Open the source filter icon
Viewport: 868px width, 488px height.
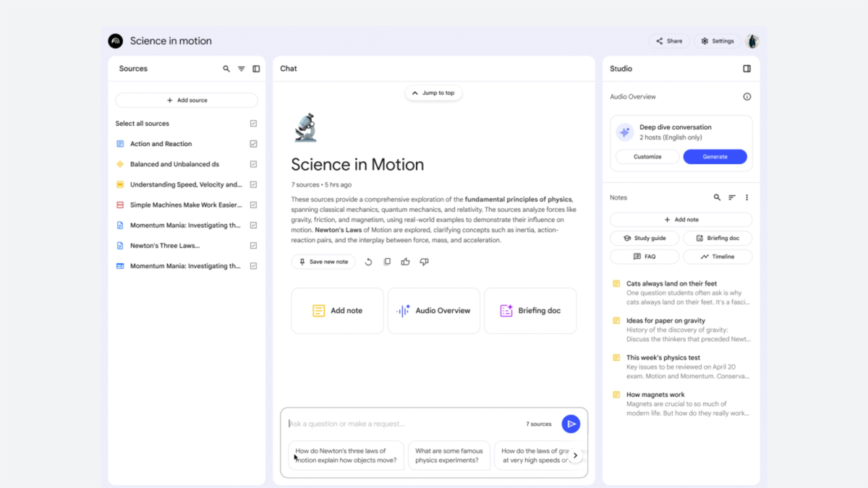click(241, 68)
